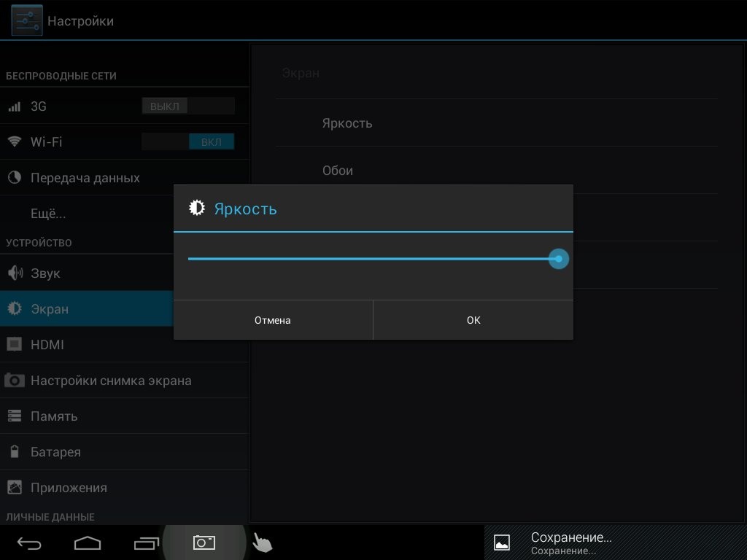Open Настройки снимка экрана section

click(x=111, y=381)
